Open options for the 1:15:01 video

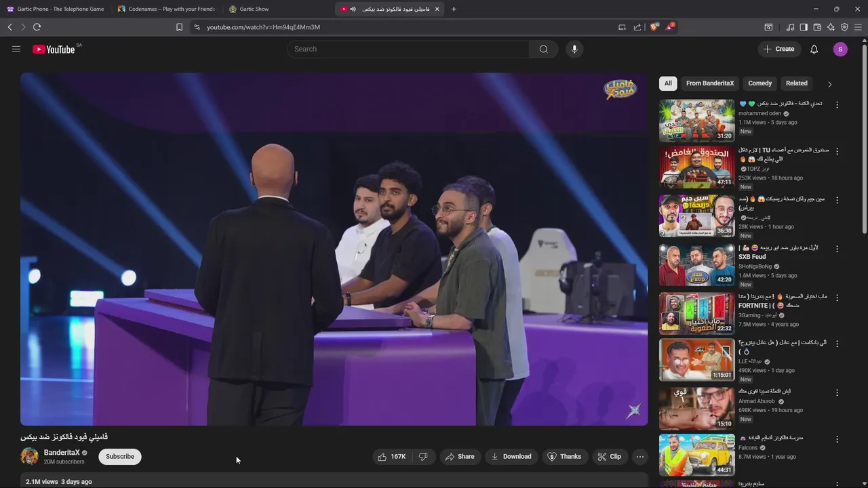point(837,344)
